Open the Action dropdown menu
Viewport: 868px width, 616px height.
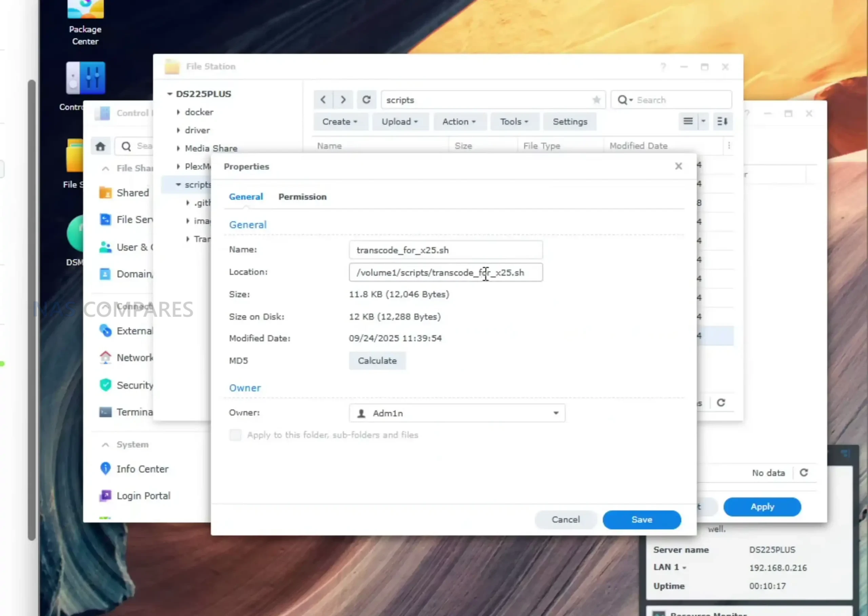click(x=459, y=121)
